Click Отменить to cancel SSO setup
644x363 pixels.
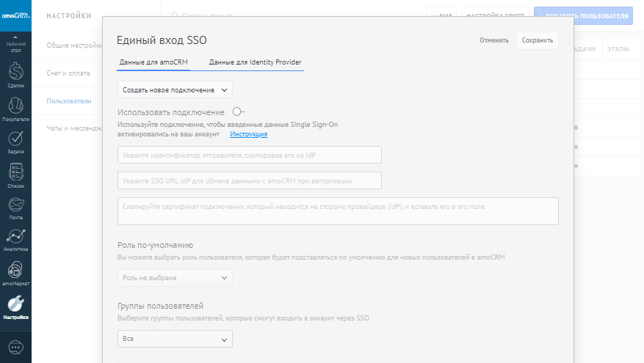click(x=493, y=40)
